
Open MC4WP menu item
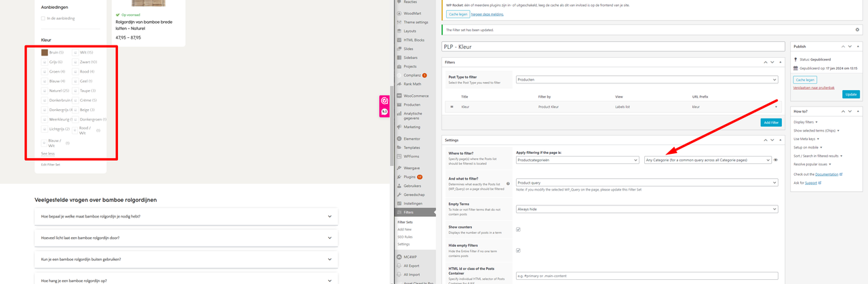click(412, 257)
